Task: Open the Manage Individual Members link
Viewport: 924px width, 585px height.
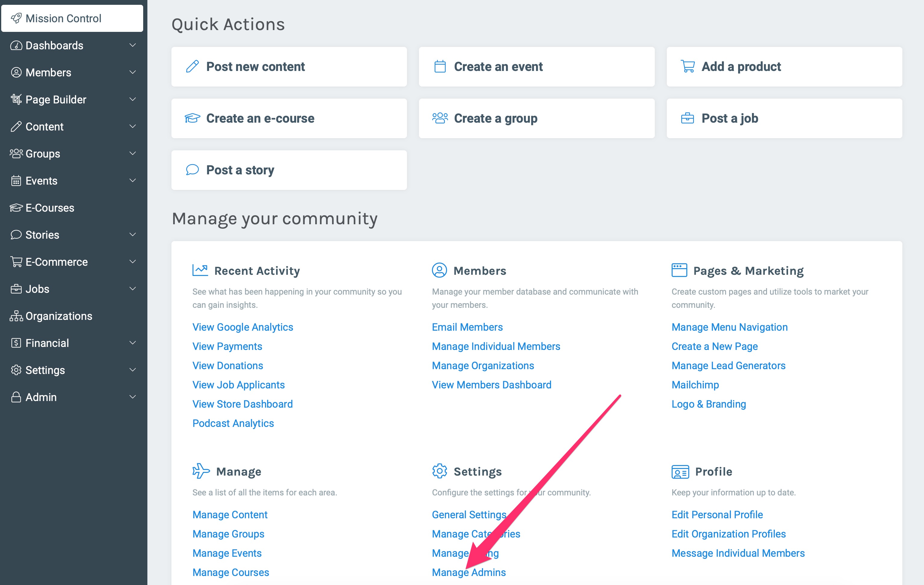Action: (x=496, y=346)
